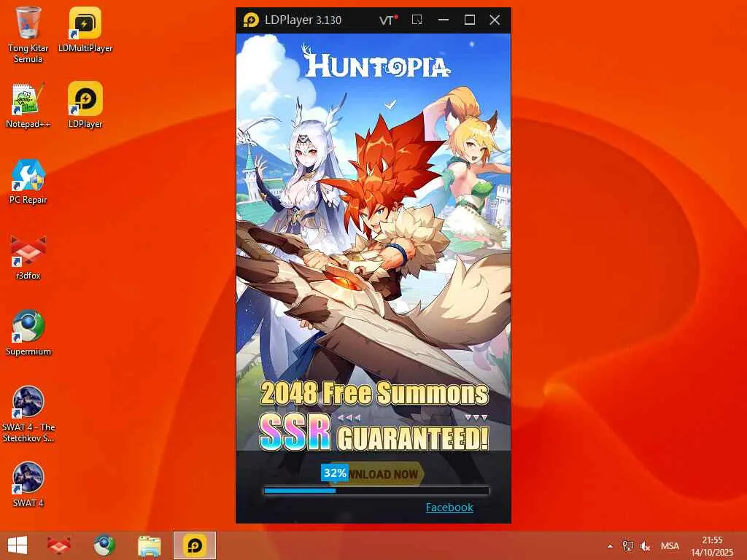Maximize the LDPlayer window
The image size is (747, 560).
click(x=470, y=20)
